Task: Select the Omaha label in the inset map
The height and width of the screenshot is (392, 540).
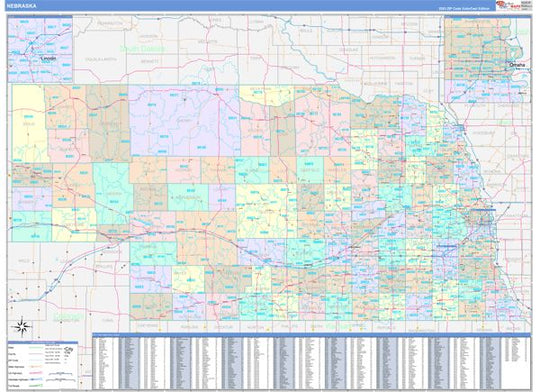Action: coord(517,64)
